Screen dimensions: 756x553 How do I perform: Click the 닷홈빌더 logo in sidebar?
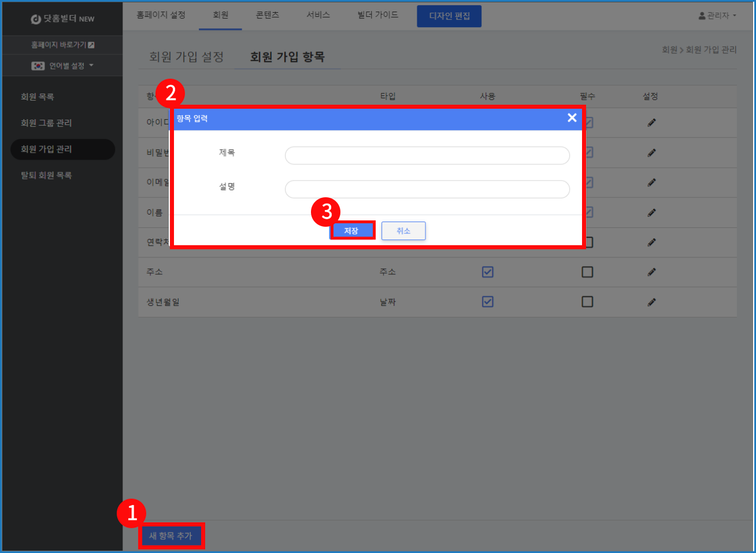pyautogui.click(x=62, y=19)
